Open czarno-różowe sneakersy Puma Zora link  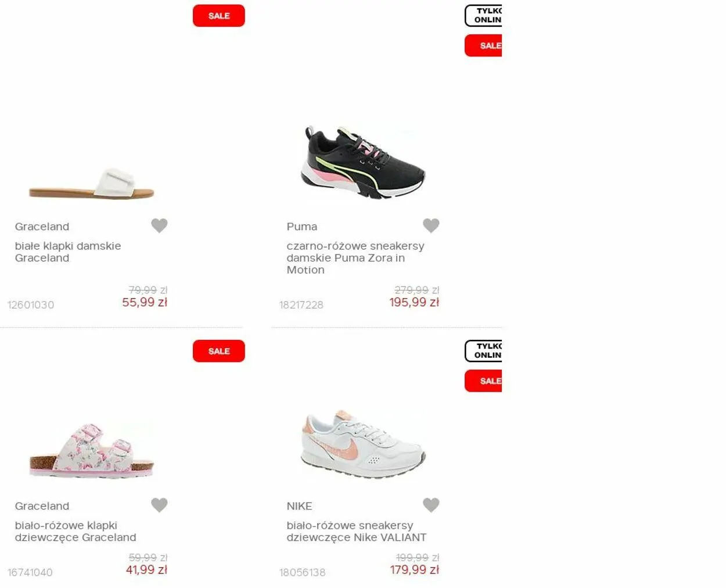(355, 257)
